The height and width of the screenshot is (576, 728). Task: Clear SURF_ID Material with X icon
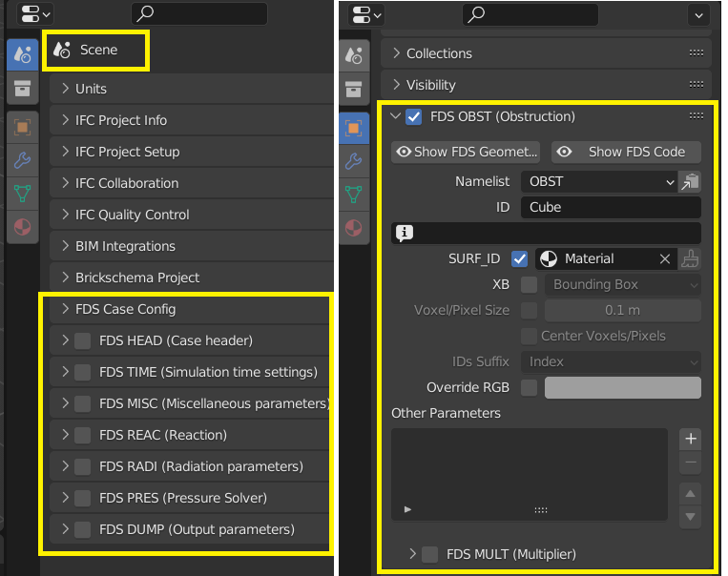[665, 259]
